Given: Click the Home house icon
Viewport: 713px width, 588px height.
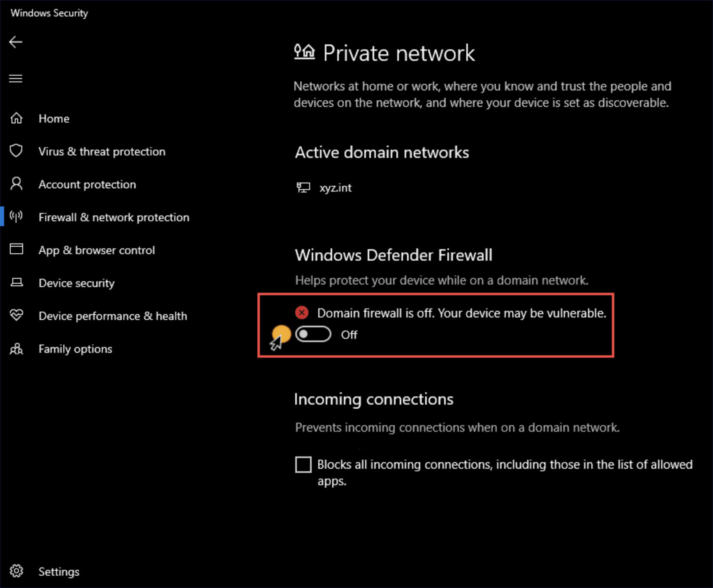Looking at the screenshot, I should tap(16, 118).
